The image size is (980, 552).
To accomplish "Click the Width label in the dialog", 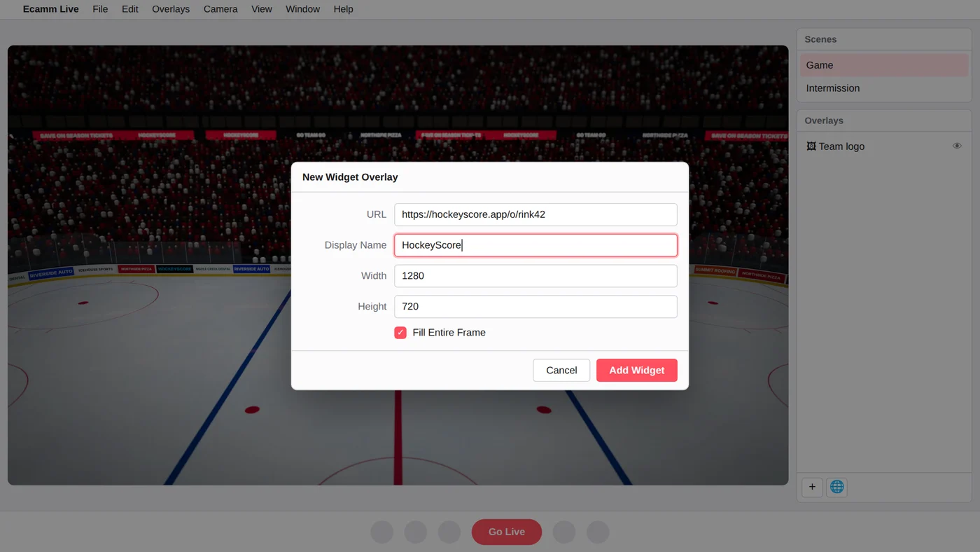I will point(374,276).
